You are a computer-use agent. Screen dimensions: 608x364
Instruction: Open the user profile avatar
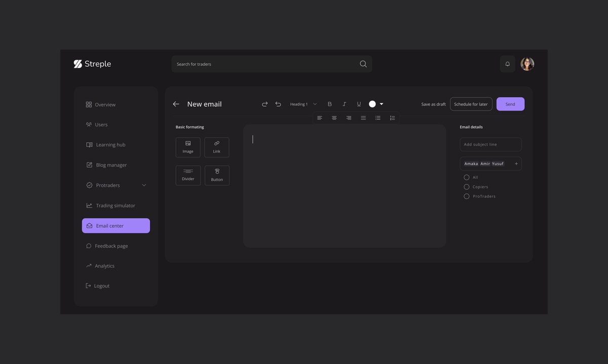click(527, 64)
